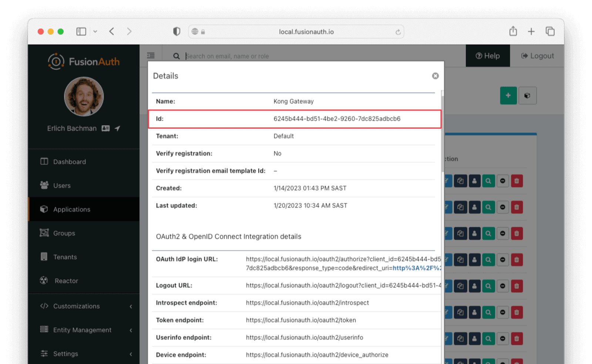Click the Introspect endpoint URL
The width and height of the screenshot is (592, 364).
coord(307,303)
